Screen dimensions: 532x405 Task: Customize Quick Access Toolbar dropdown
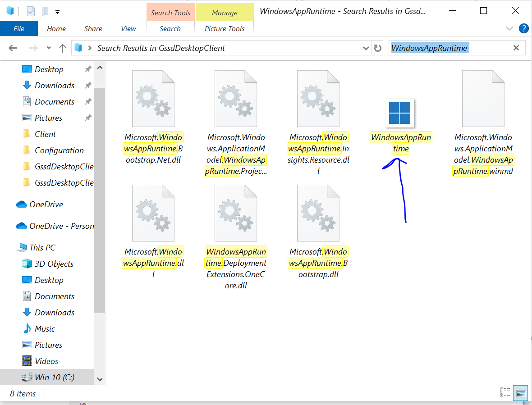pyautogui.click(x=57, y=12)
